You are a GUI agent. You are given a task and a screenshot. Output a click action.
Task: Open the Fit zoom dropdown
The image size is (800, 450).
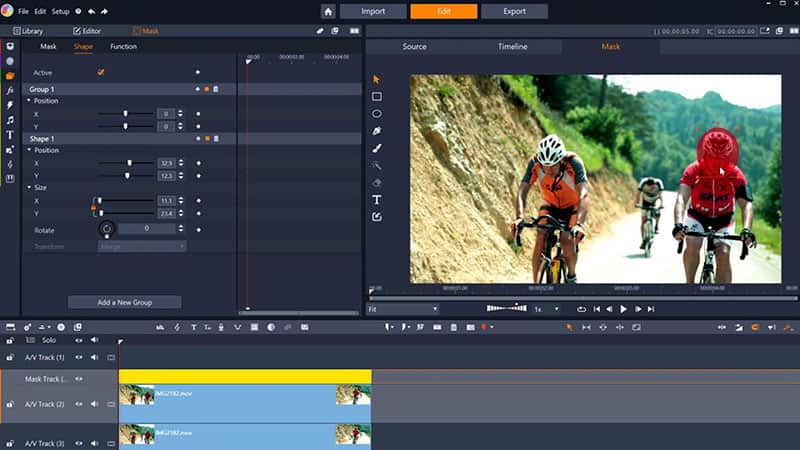402,309
